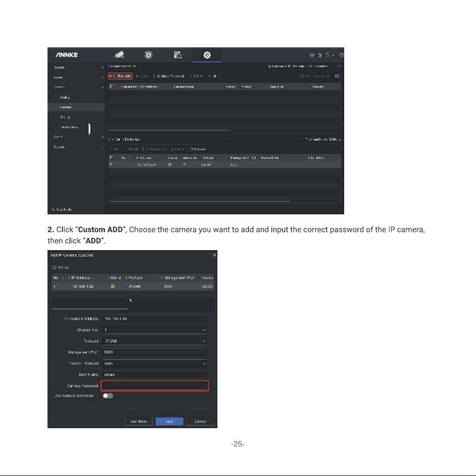Click Add More button in dialog
Screen dimensions: 476x476
pyautogui.click(x=139, y=421)
